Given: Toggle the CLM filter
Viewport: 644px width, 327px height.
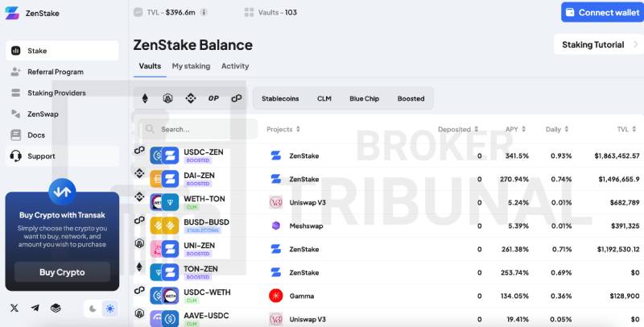Looking at the screenshot, I should point(324,98).
